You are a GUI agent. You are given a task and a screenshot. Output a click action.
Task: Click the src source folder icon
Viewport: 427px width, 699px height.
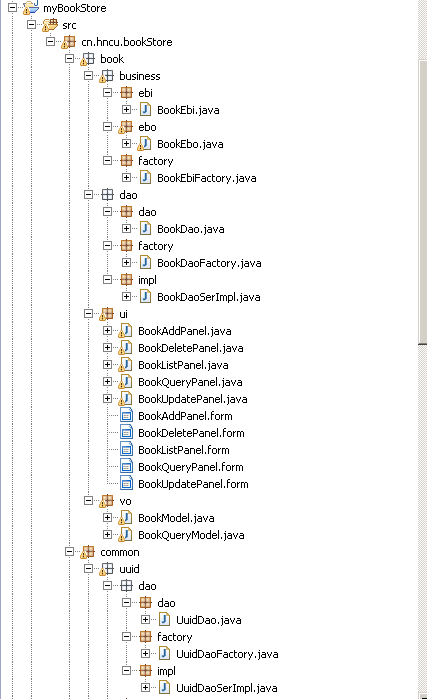pyautogui.click(x=49, y=25)
